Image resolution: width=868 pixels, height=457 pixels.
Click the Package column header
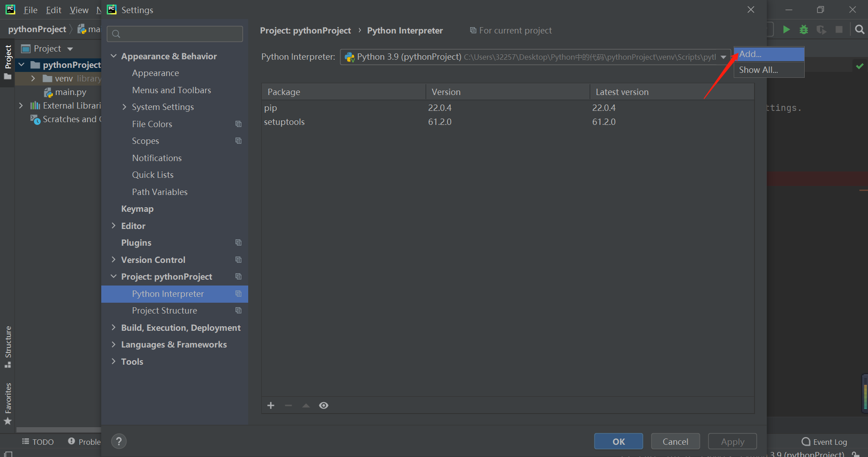click(344, 92)
